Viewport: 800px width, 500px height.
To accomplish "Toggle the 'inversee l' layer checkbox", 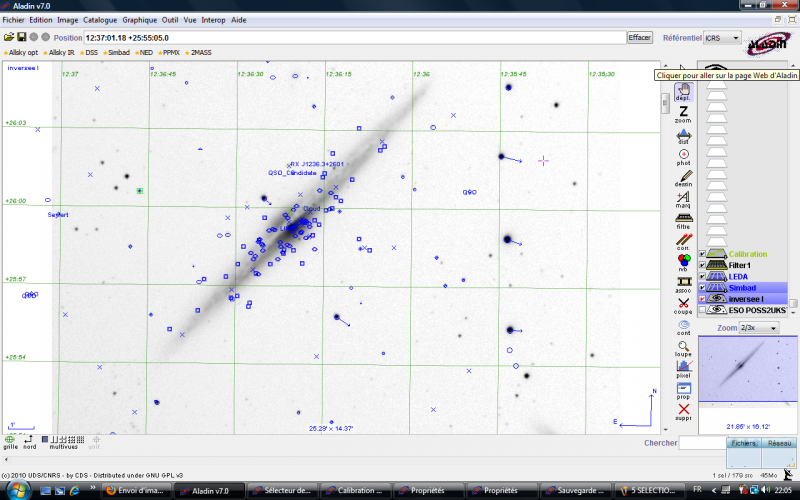I will [702, 299].
